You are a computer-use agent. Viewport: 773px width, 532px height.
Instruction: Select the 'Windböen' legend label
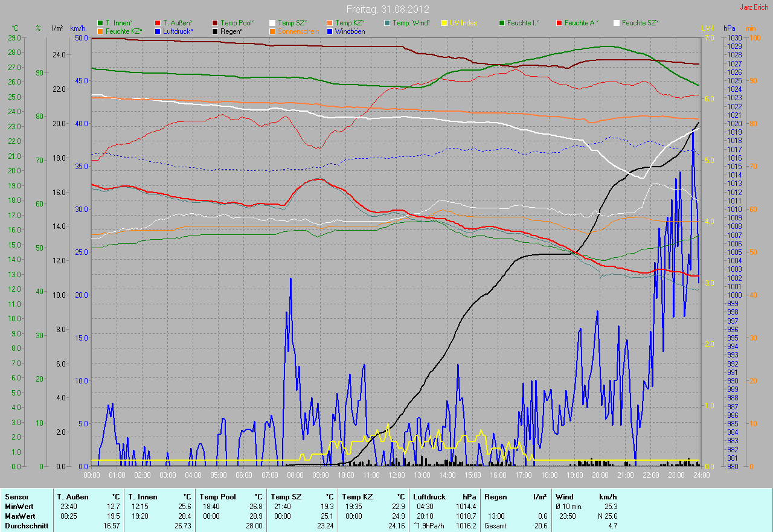click(x=350, y=31)
